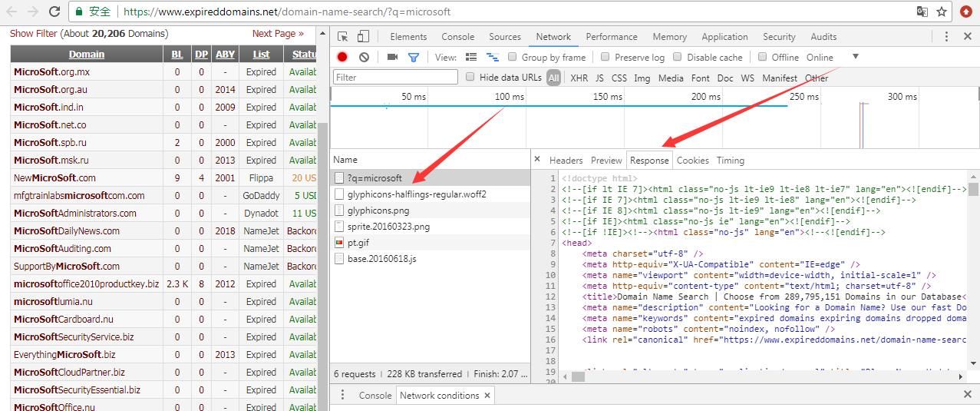
Task: Check the Offline checkbox
Action: point(762,57)
